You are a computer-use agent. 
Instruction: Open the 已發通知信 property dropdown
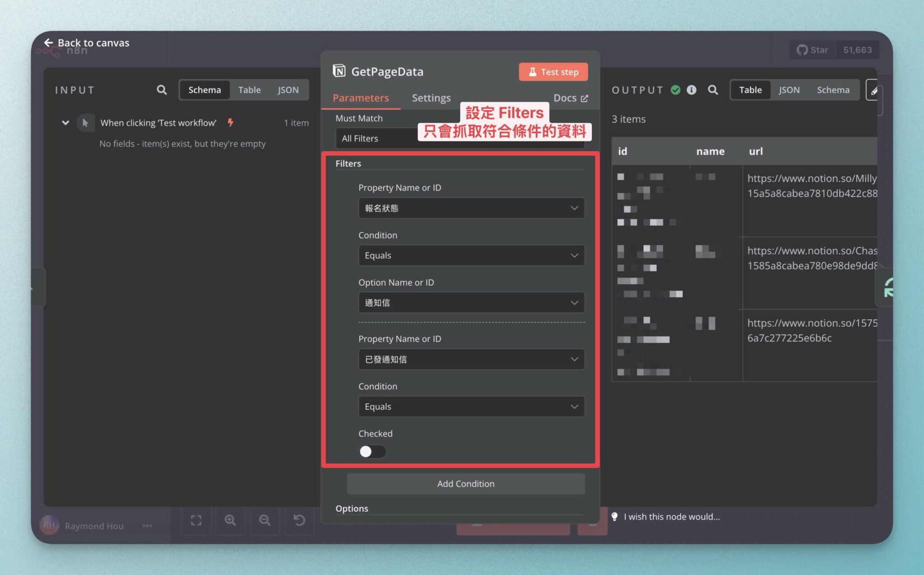click(x=471, y=359)
